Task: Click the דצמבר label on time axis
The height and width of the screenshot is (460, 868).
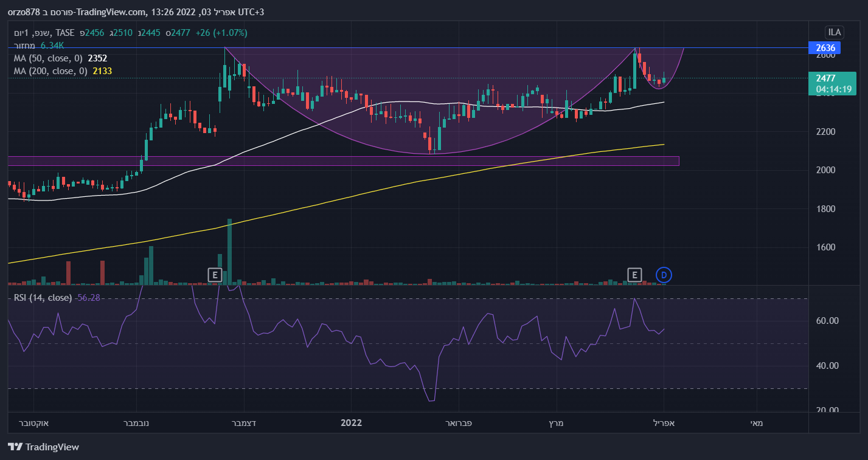Action: click(243, 423)
